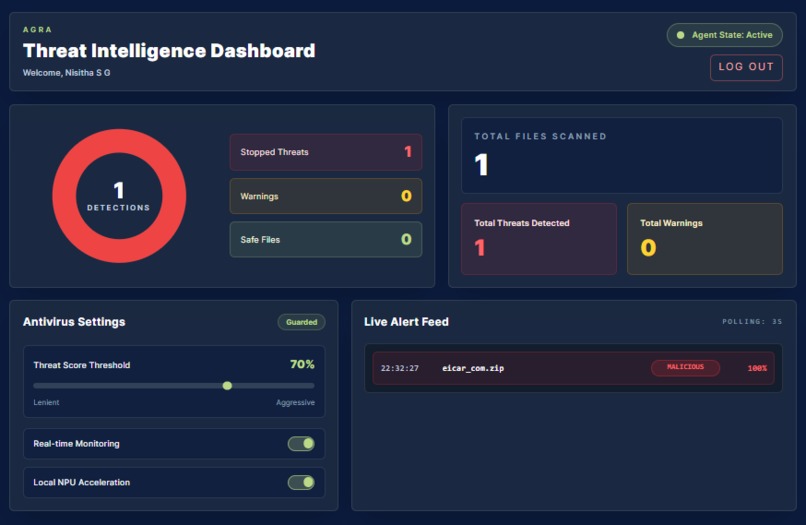Click the Total Threats Detected card
This screenshot has height=525, width=806.
(x=539, y=239)
